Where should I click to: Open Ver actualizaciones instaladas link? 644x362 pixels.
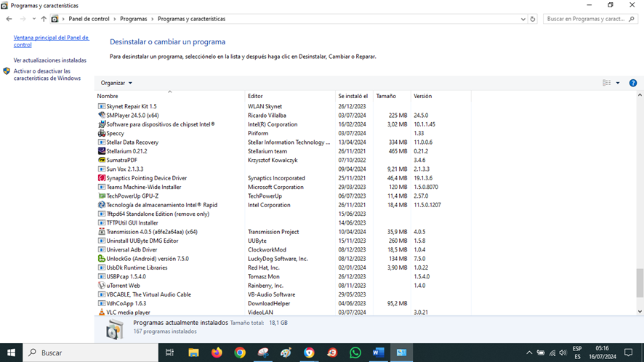click(x=49, y=60)
